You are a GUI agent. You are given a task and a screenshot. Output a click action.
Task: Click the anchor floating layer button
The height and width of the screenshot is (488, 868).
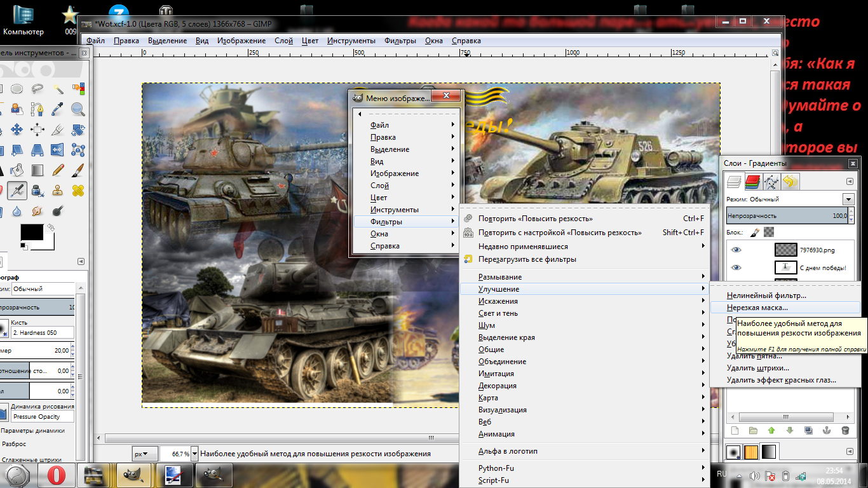[x=826, y=430]
